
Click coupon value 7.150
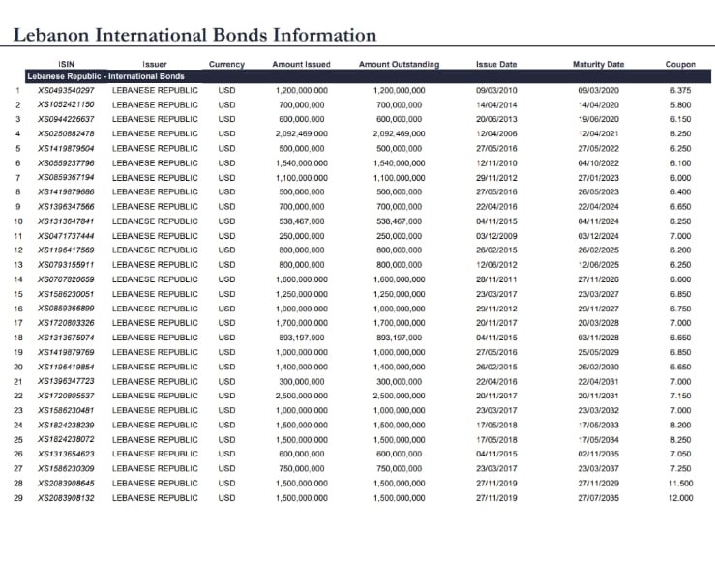680,396
